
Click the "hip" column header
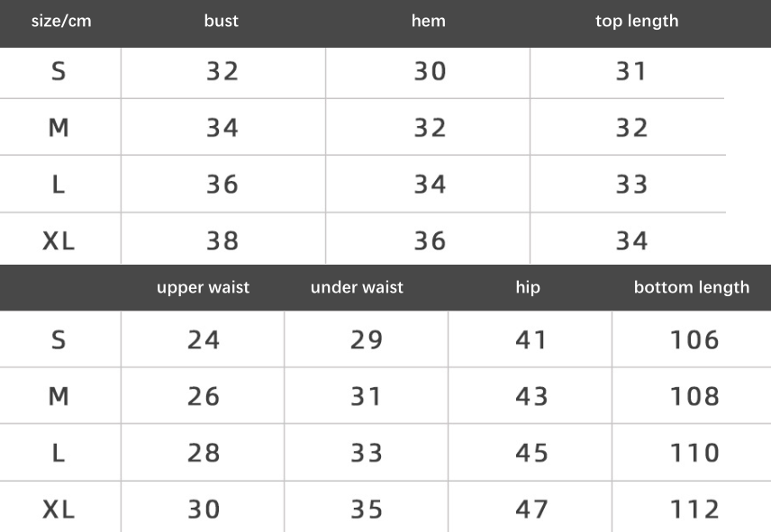tap(528, 288)
